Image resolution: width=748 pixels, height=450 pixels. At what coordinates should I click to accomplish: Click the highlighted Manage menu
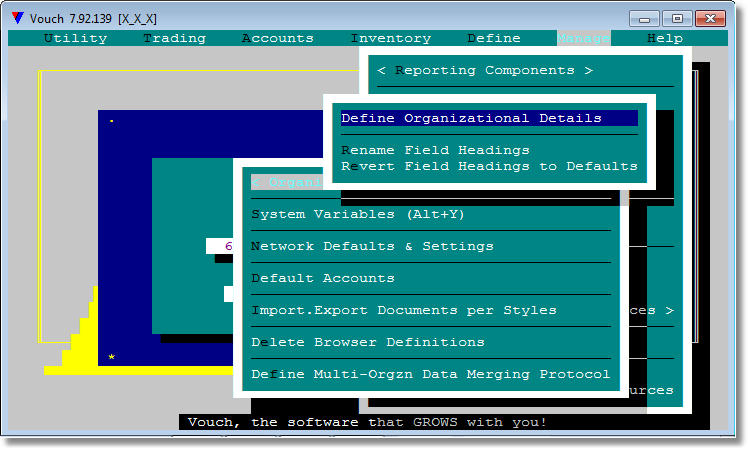tap(583, 38)
